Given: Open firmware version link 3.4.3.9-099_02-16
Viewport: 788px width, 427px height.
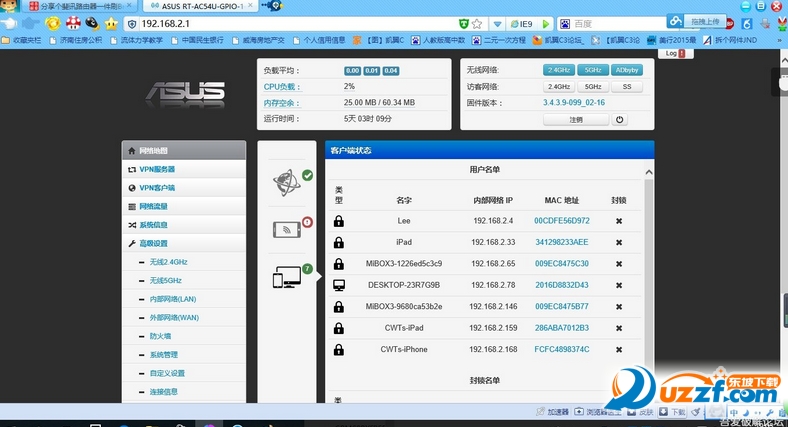Looking at the screenshot, I should coord(574,102).
